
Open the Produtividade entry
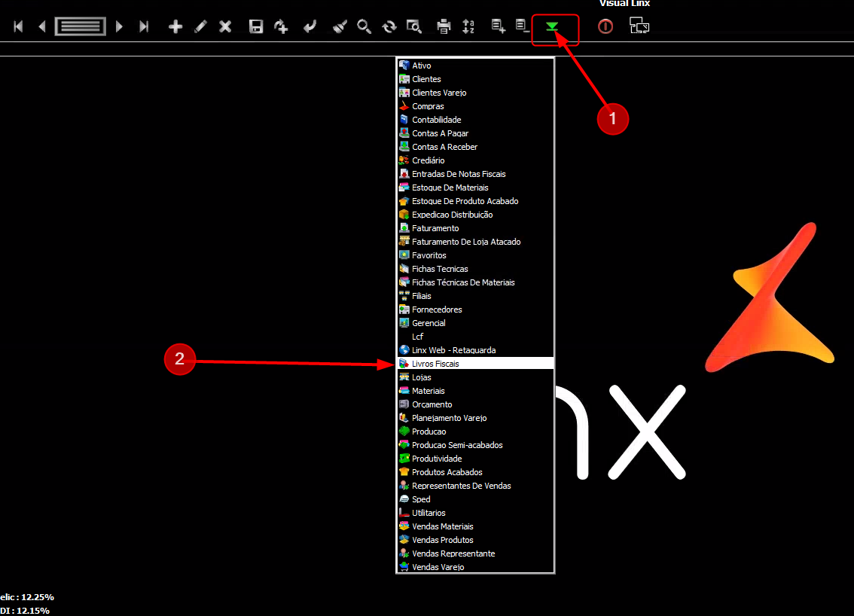475,459
